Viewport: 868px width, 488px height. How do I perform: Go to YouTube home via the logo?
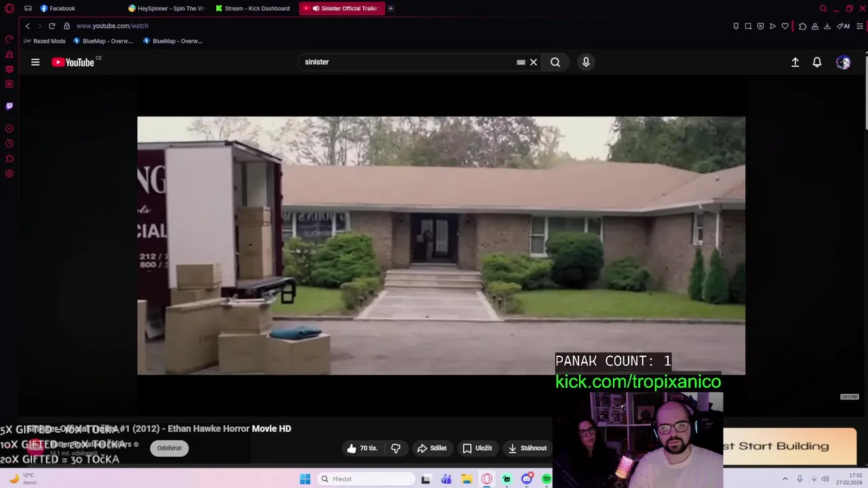(x=73, y=62)
